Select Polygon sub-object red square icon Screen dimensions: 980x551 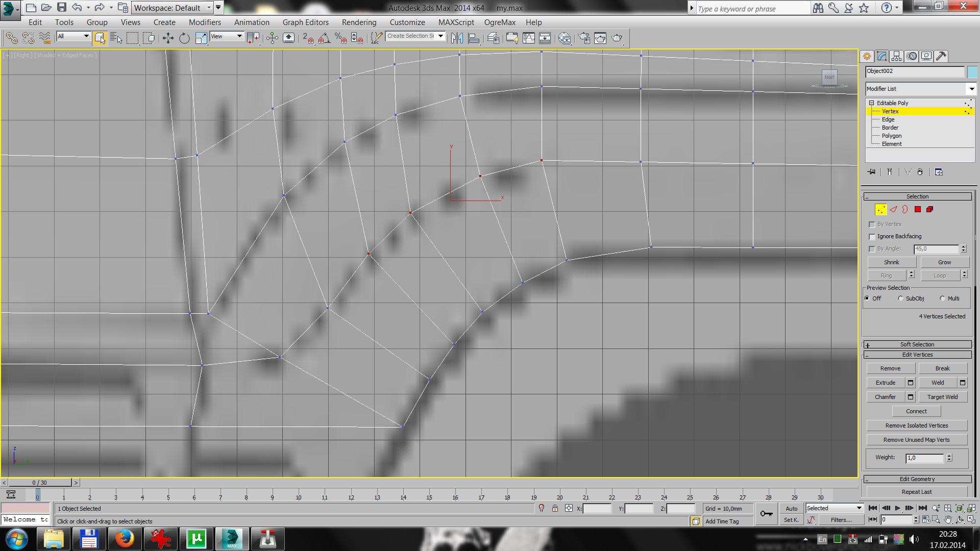[917, 209]
